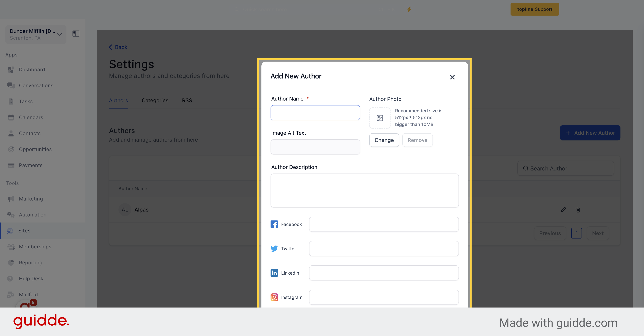Click the Next pagination button
Screen dimensions: 644x336
click(x=598, y=233)
